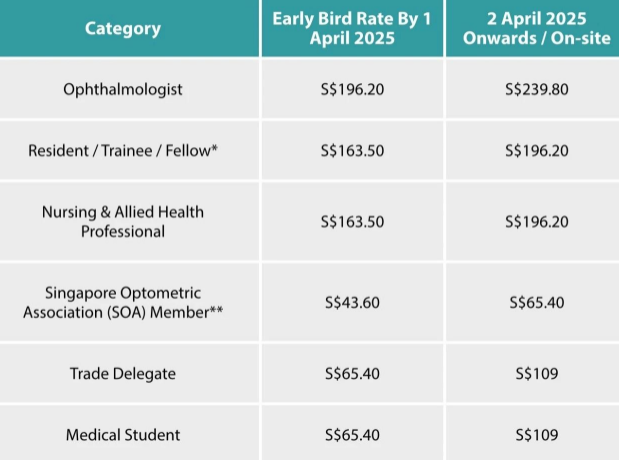This screenshot has width=619, height=460.
Task: Select the Trade Delegate category cell
Action: pos(123,374)
